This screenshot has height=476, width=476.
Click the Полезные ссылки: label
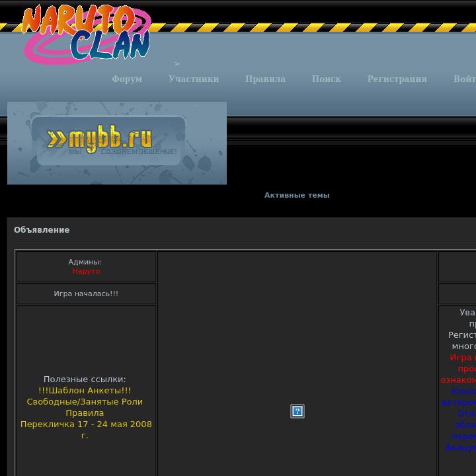click(85, 379)
